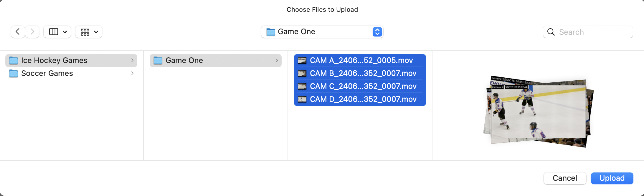Open the Game One path dropdown
This screenshot has width=644, height=196.
pos(377,31)
